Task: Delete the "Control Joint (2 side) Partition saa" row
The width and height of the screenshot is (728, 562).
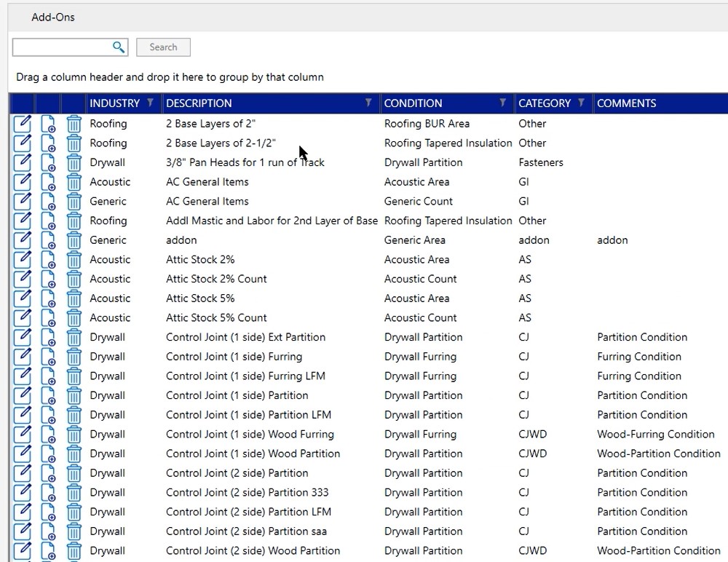Action: 74,531
